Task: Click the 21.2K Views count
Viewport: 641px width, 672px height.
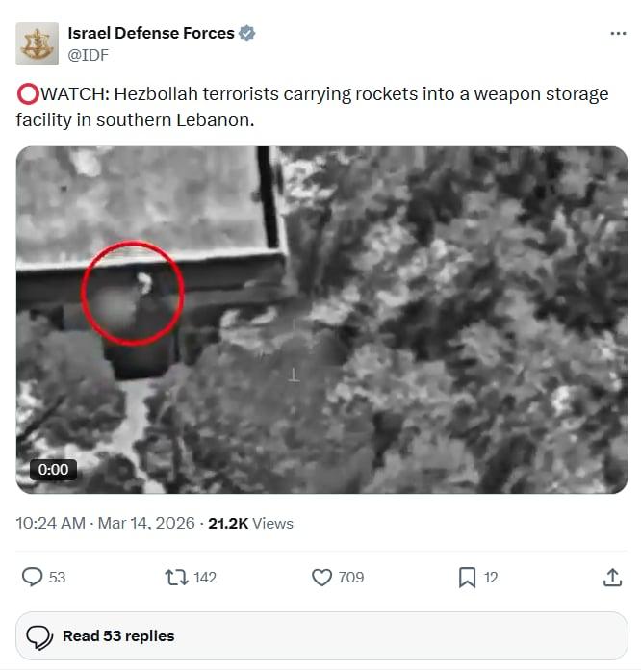Action: pos(250,524)
